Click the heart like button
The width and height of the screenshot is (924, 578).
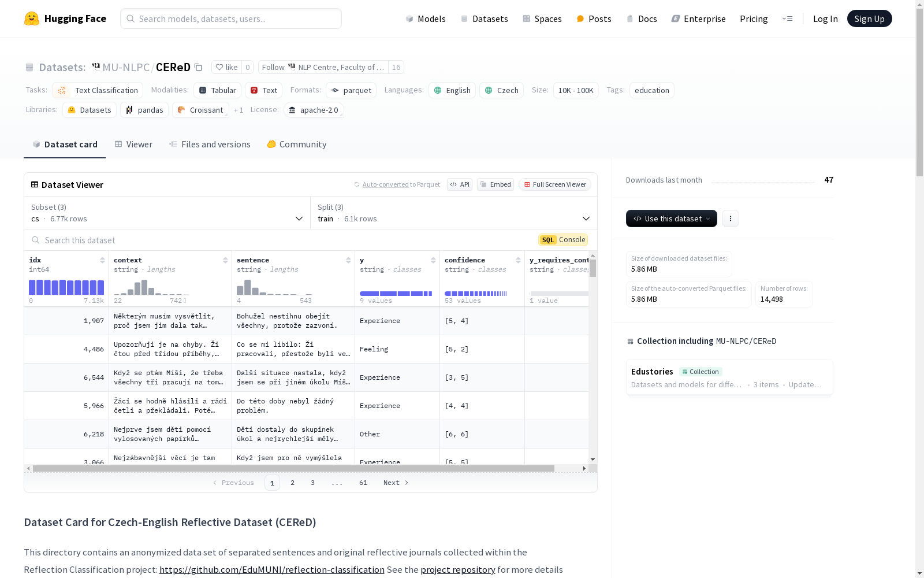tap(226, 67)
